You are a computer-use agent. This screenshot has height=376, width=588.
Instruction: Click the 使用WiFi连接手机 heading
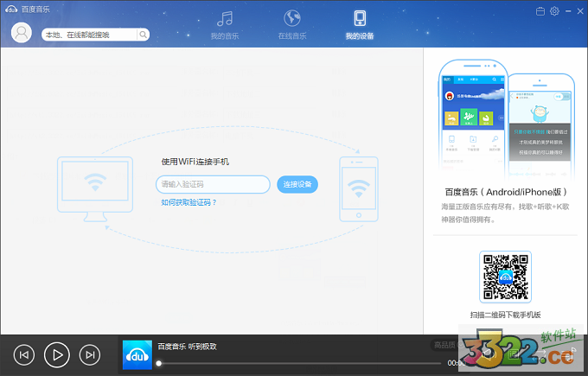click(195, 162)
